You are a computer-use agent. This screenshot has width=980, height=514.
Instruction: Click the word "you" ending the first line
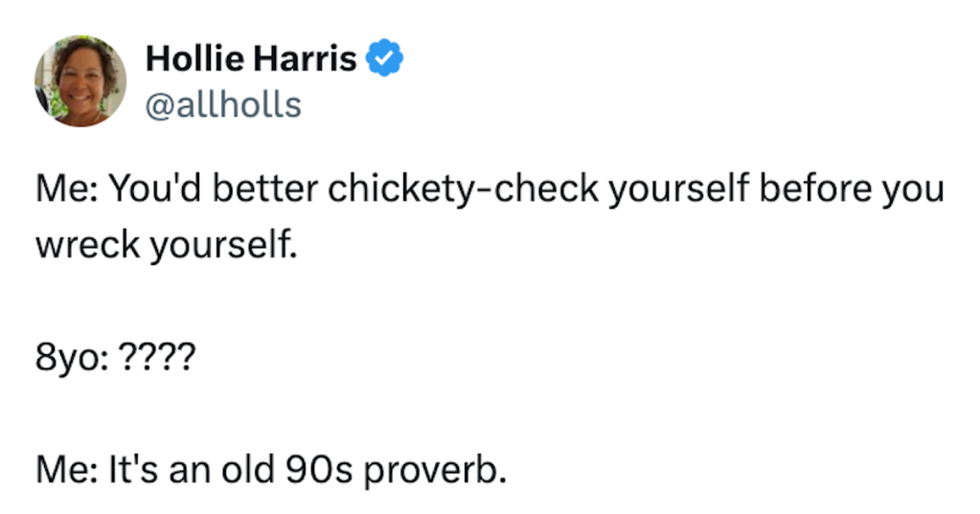point(912,190)
